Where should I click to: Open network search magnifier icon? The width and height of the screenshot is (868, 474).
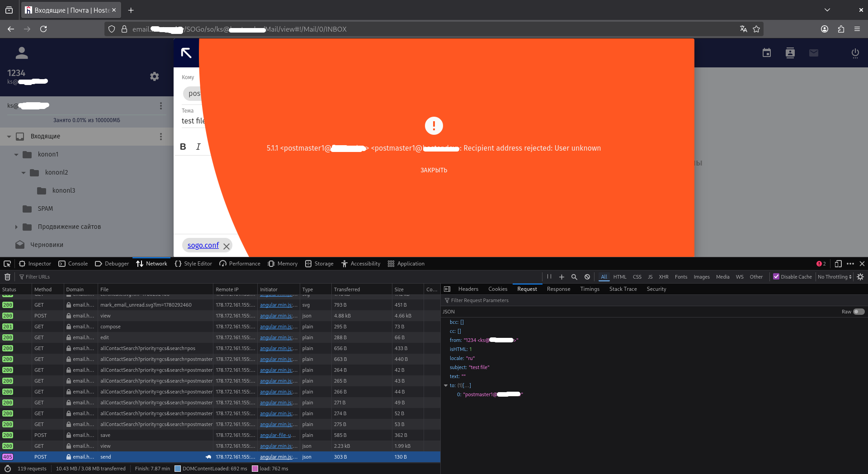574,277
